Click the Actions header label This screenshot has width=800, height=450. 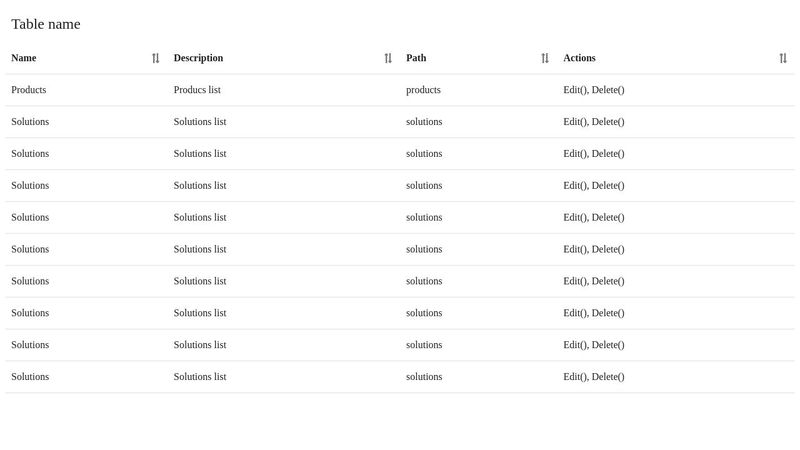tap(579, 58)
